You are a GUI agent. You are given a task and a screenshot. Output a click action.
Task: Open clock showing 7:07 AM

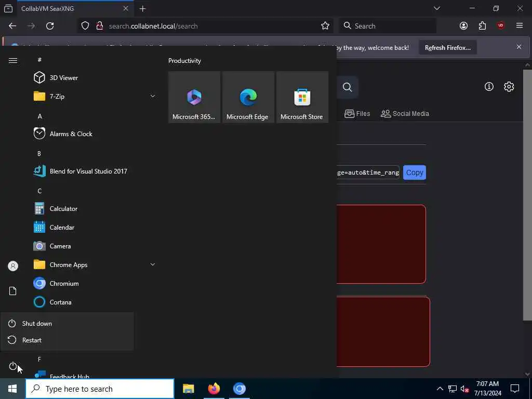pos(487,389)
